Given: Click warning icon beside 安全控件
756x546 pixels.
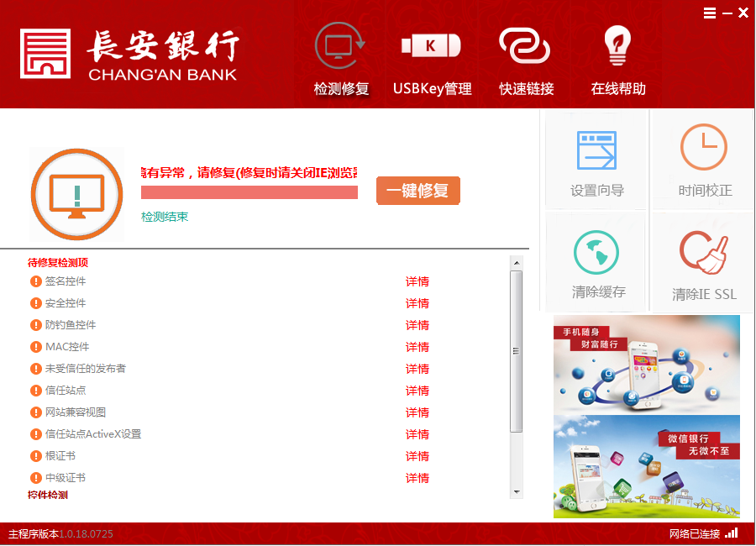Looking at the screenshot, I should pos(35,303).
